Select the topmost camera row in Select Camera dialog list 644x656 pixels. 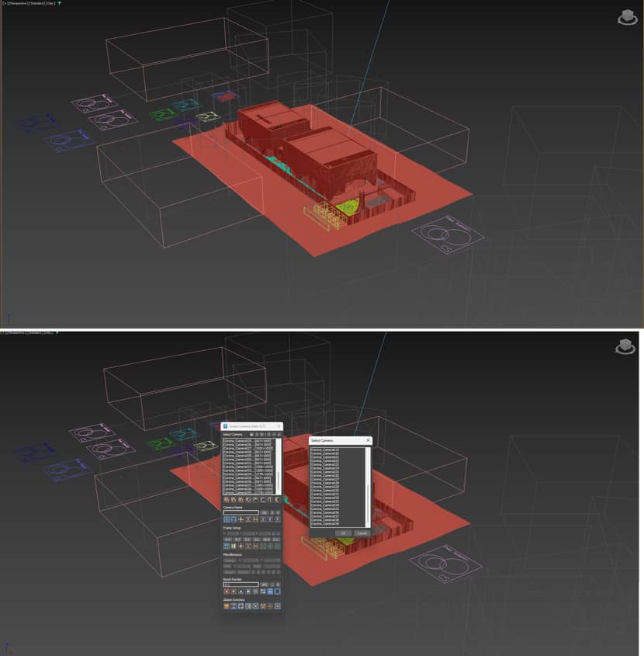337,449
